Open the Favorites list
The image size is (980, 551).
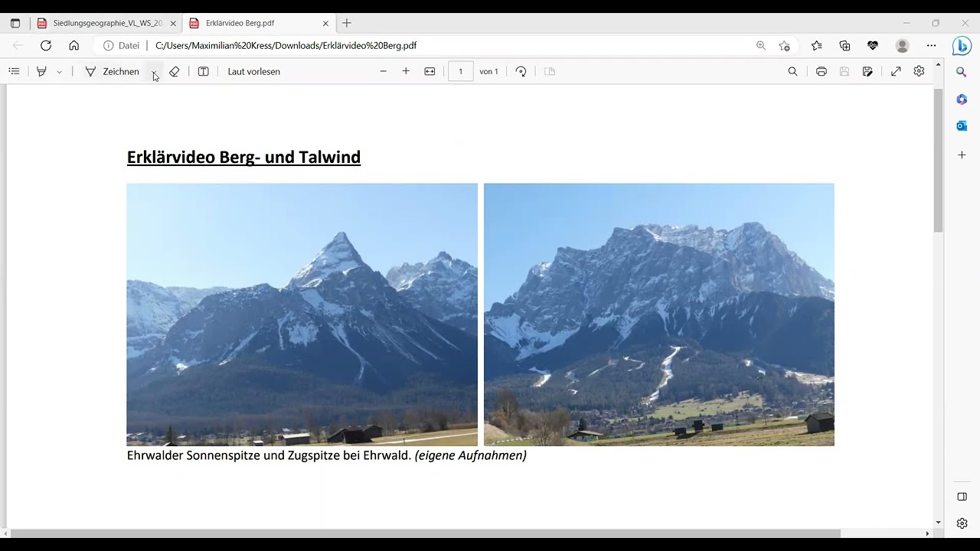pos(817,46)
